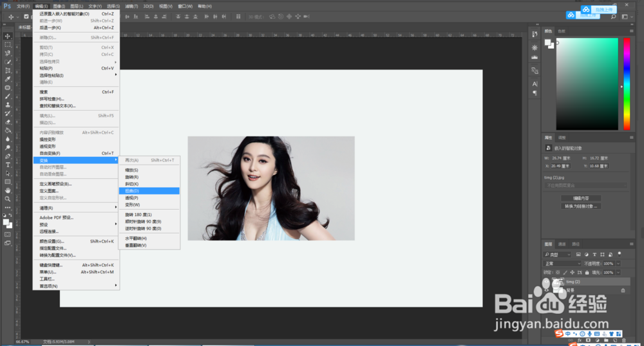Select the timg (2) layer thumbnail

click(558, 282)
